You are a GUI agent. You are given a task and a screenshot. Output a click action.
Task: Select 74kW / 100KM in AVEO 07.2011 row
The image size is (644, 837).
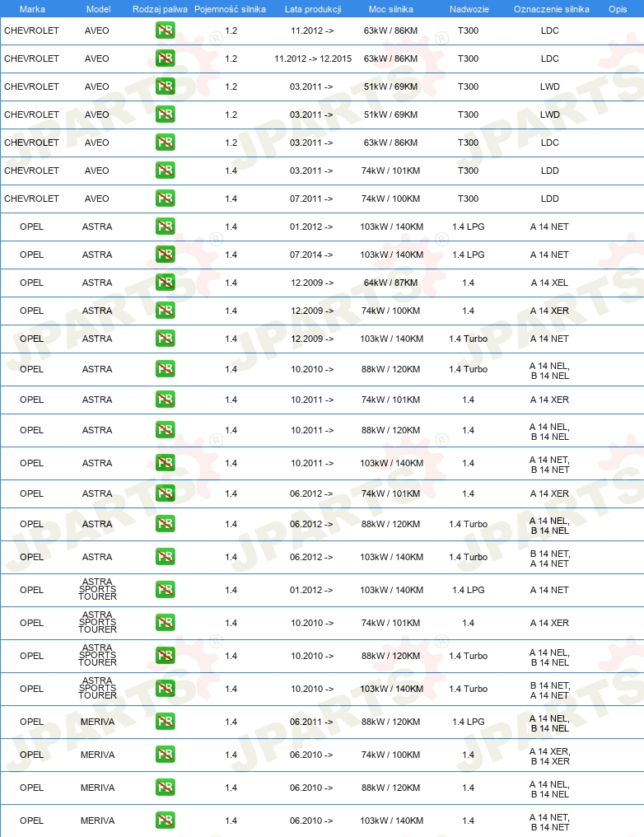[x=390, y=199]
